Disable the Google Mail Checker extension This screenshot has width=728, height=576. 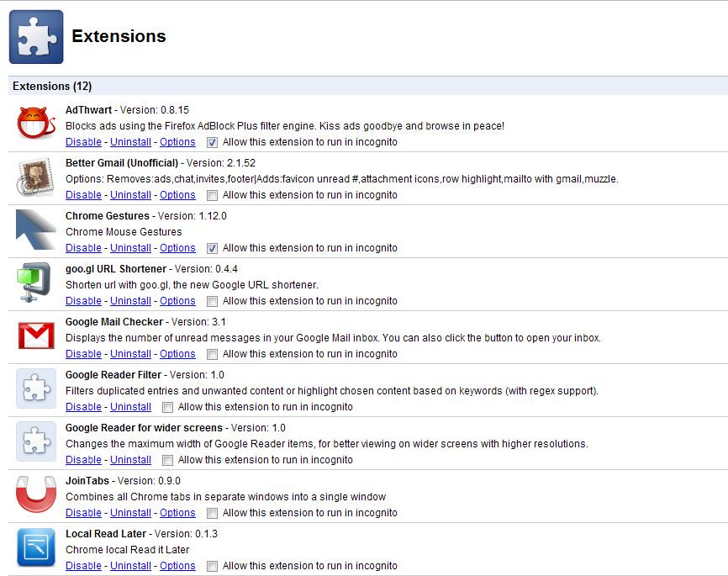coord(83,354)
